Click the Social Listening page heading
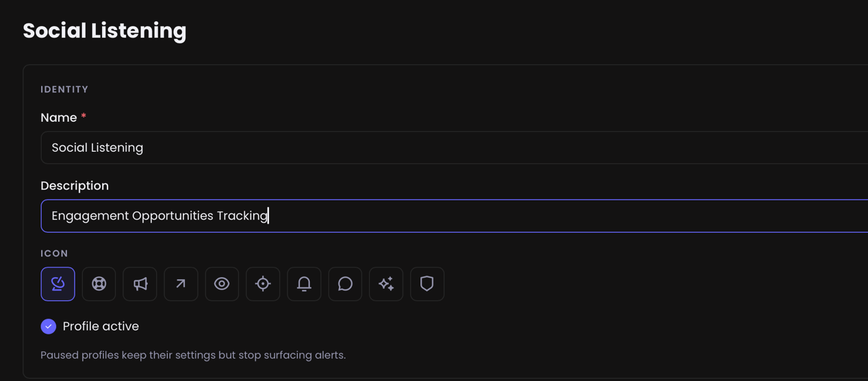 pos(105,31)
